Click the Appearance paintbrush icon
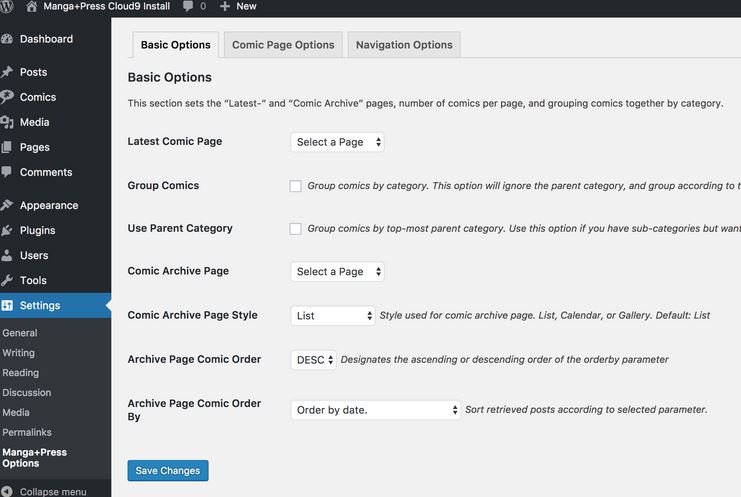 (x=7, y=205)
